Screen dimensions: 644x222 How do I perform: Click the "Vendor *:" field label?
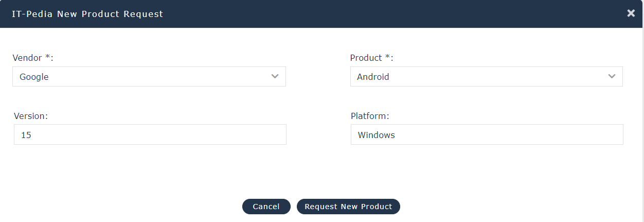33,58
